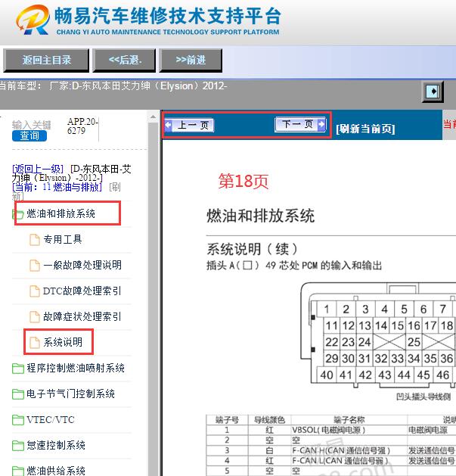Expand 电子节气门控制系统 folder

click(x=70, y=394)
